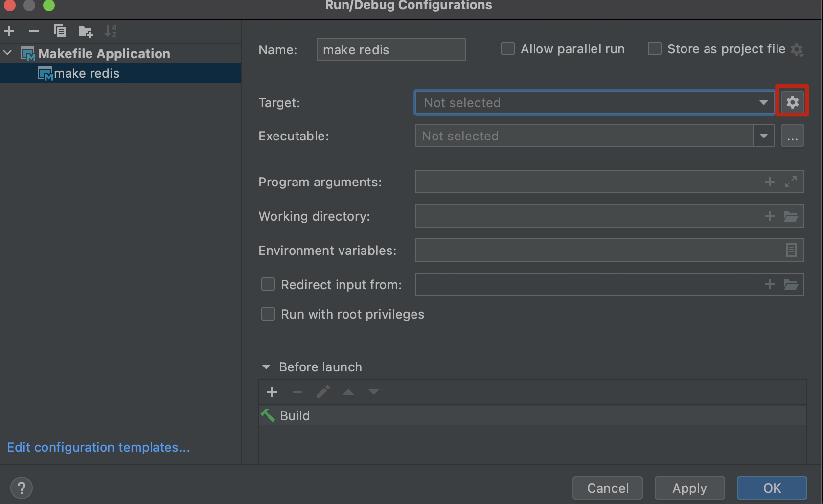Collapse the Before launch section
Viewport: 823px width, 504px height.
point(266,367)
